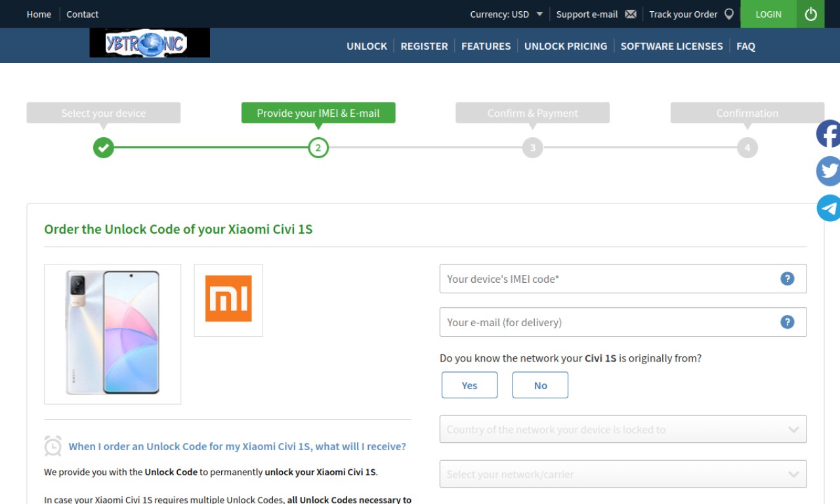Image resolution: width=840 pixels, height=504 pixels.
Task: Open the Select your network/carrier dropdown
Action: pos(623,474)
